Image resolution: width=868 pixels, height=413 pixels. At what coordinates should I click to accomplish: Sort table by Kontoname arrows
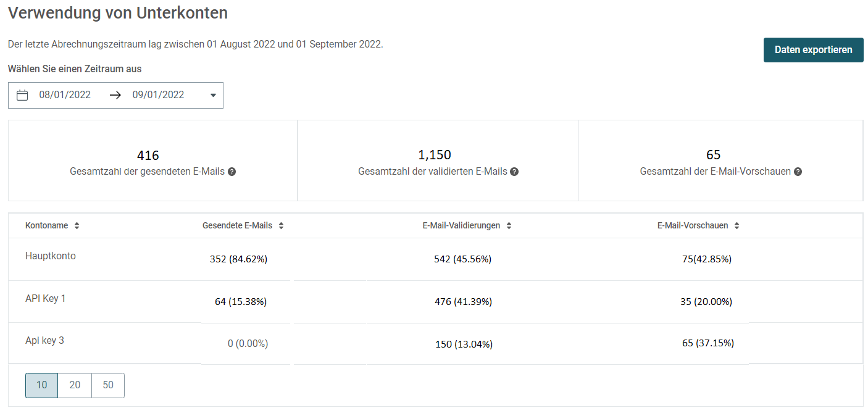77,226
